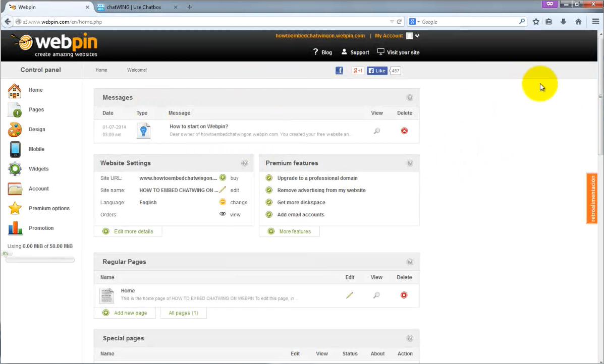Open the Premium options star icon
The width and height of the screenshot is (604, 364).
[15, 208]
